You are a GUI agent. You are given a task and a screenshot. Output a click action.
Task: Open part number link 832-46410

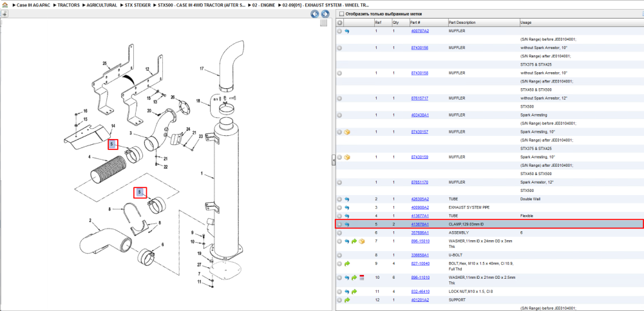420,292
